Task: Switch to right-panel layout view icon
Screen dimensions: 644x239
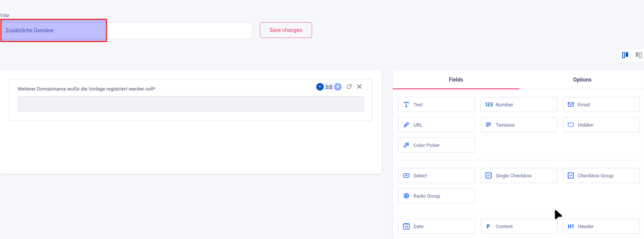Action: 638,55
